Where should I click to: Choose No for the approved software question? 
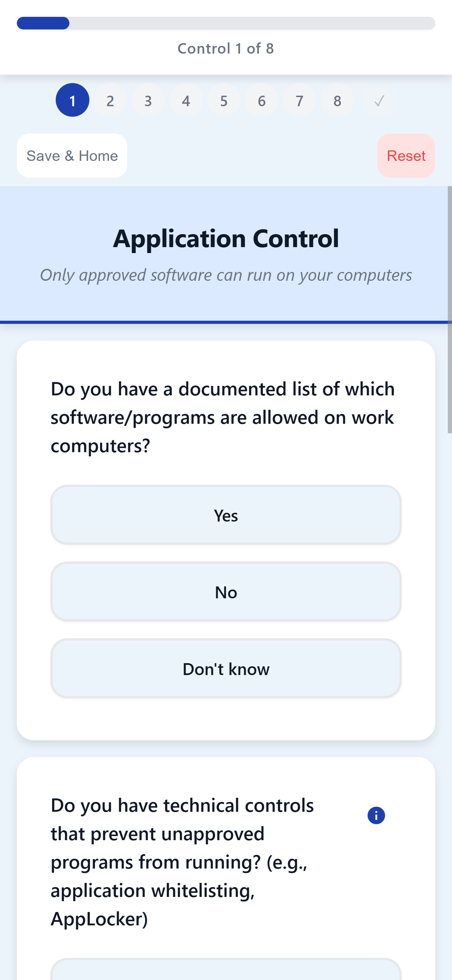click(x=226, y=592)
